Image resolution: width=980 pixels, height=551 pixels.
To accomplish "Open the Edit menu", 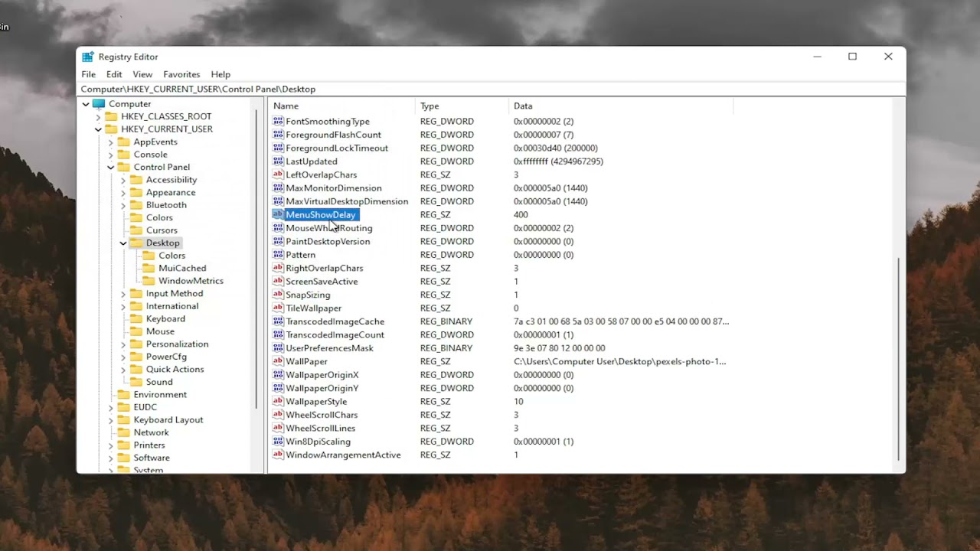I will [114, 74].
